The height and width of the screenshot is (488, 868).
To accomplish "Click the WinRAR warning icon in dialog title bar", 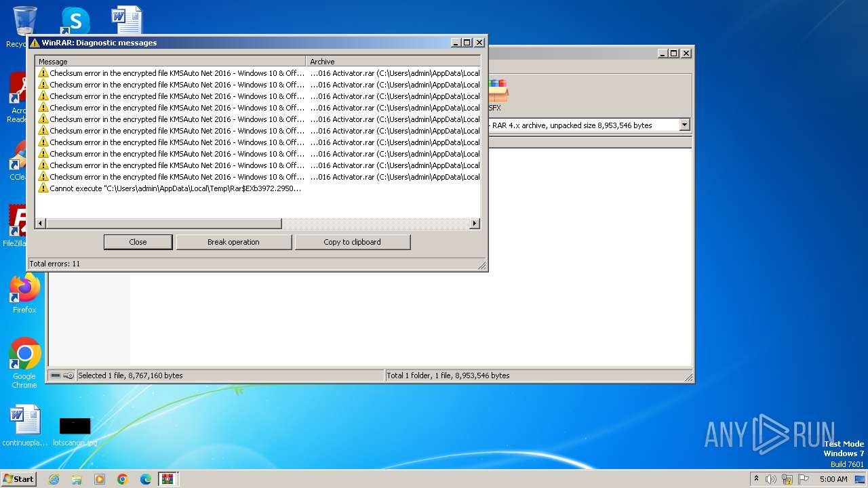I will (x=35, y=43).
